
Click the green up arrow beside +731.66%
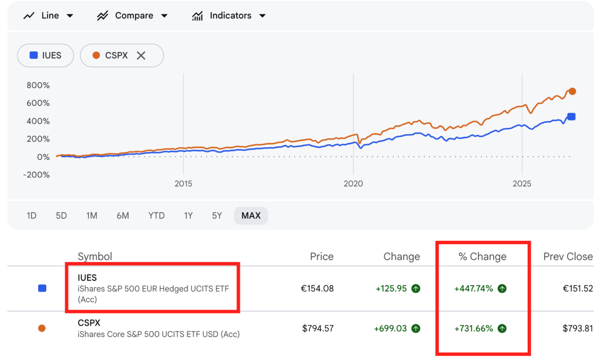502,328
